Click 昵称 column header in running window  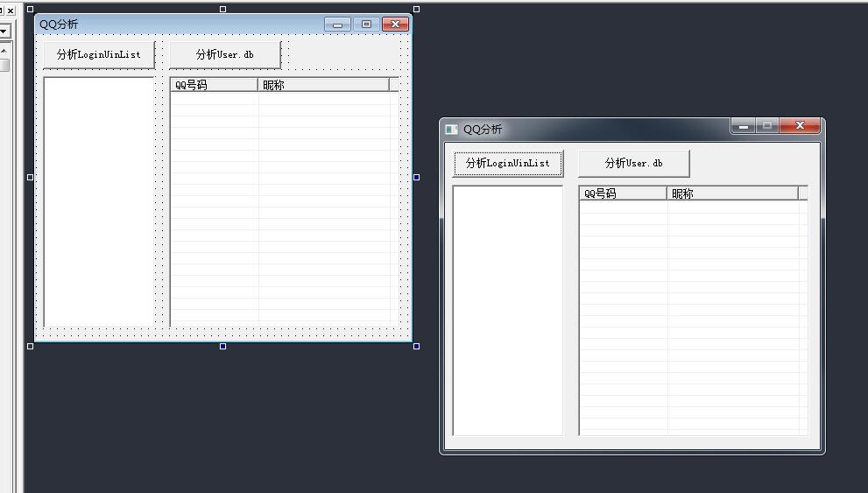(x=732, y=194)
